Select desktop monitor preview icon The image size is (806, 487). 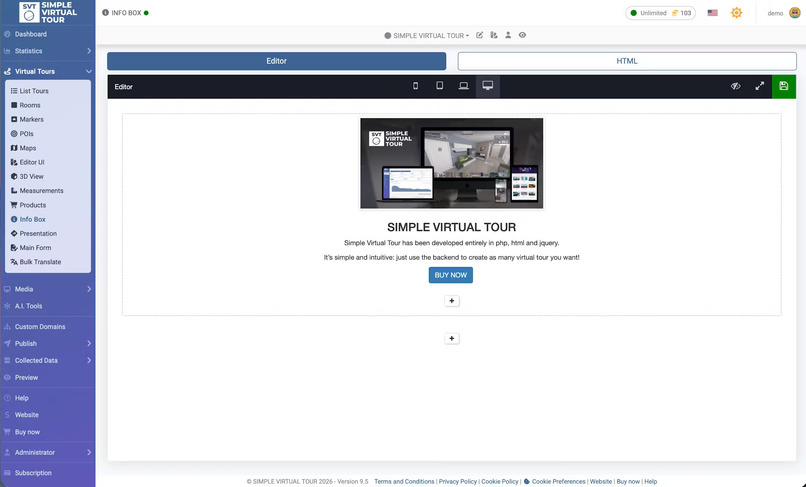coord(488,86)
